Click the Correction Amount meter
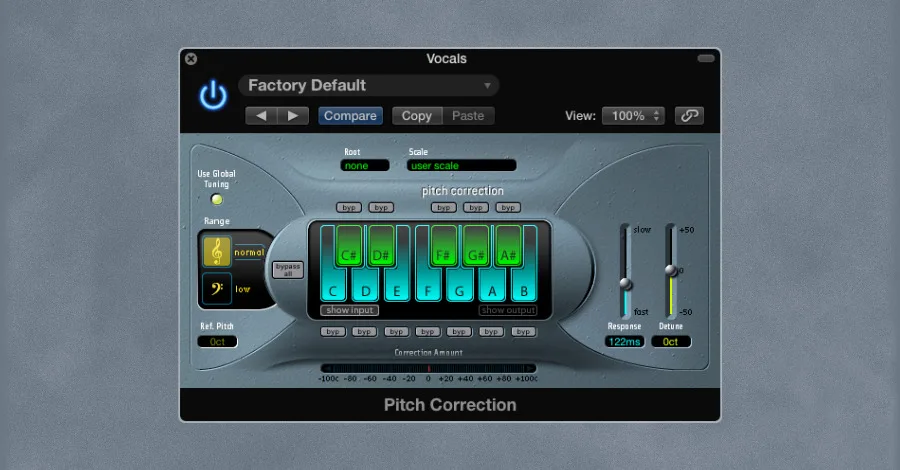The width and height of the screenshot is (900, 470). tap(429, 368)
